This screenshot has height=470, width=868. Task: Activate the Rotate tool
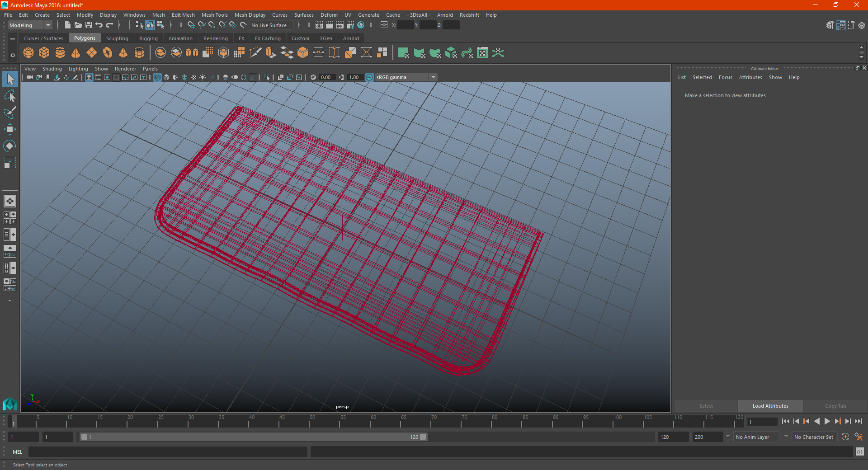click(x=10, y=146)
